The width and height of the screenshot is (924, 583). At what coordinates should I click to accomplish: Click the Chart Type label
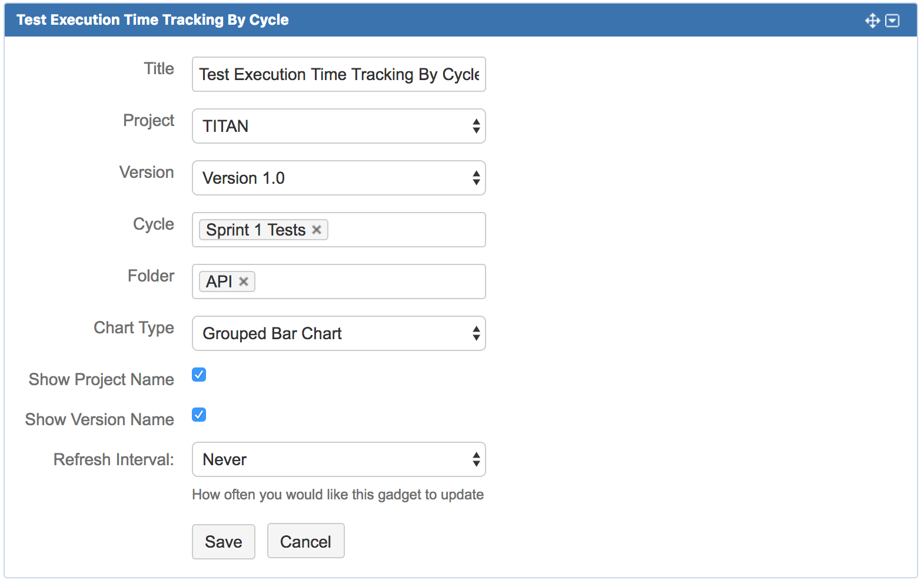(134, 328)
